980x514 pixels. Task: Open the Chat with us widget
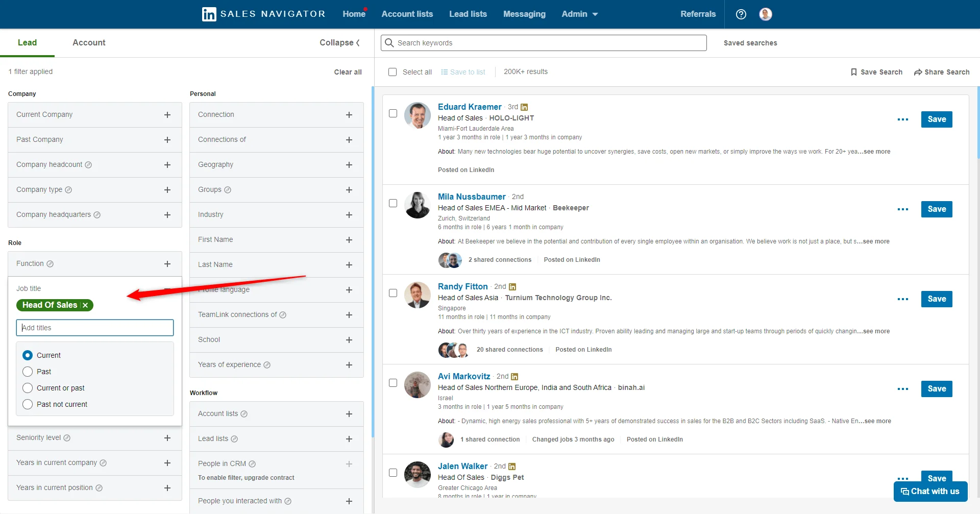(x=930, y=492)
